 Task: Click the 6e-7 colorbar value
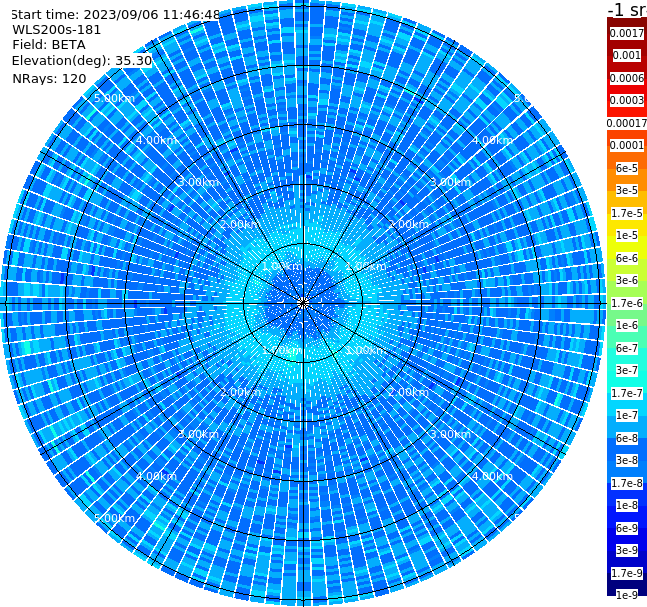coord(627,348)
